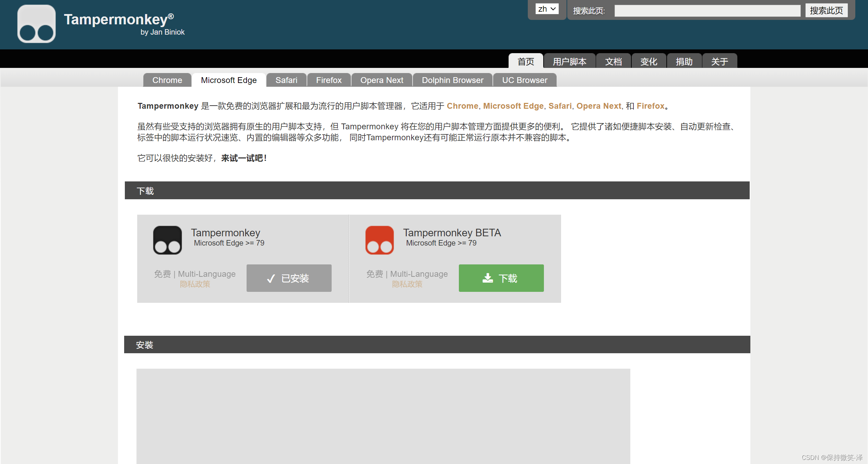Switch to the Firefox browser tab

(x=329, y=80)
